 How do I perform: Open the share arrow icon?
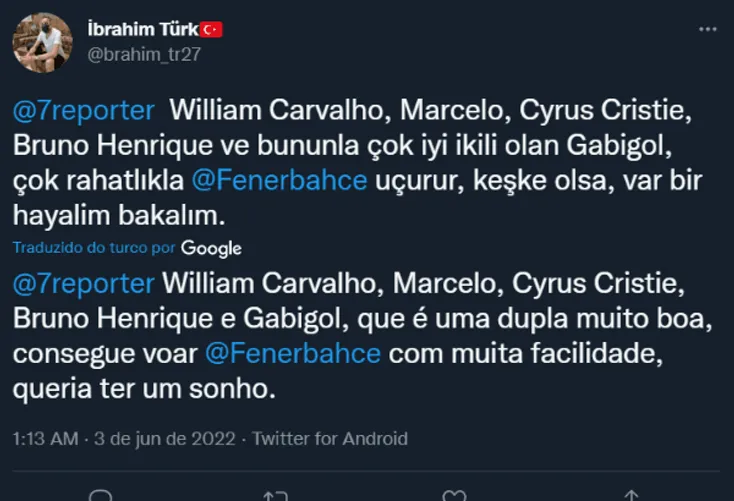pyautogui.click(x=631, y=496)
